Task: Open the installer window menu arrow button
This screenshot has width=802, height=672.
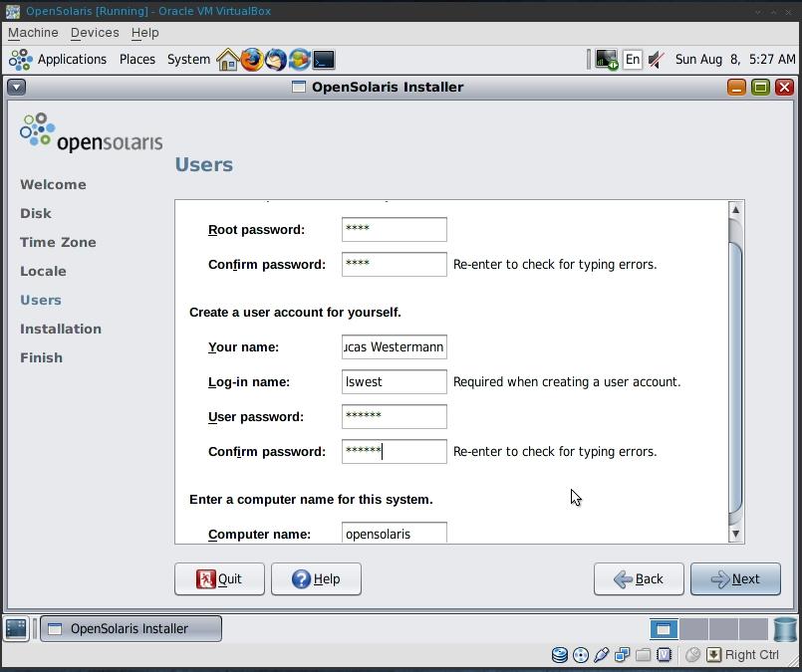Action: click(16, 88)
